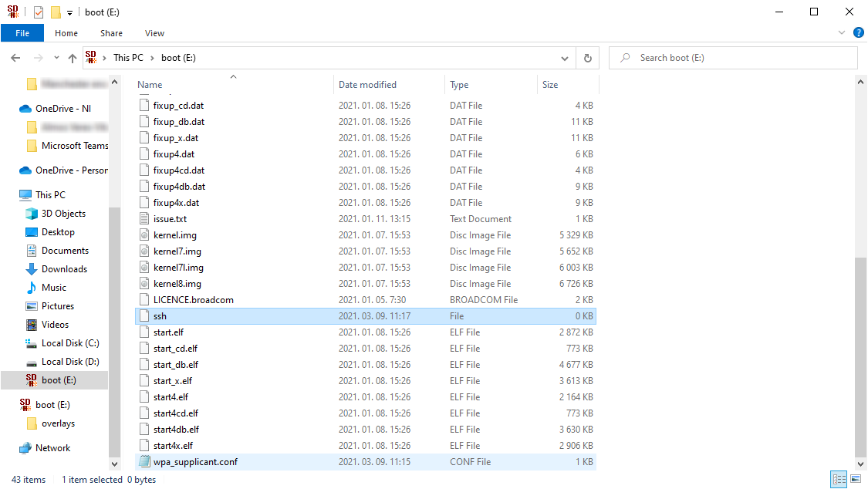Click the start.elf file icon
The width and height of the screenshot is (868, 489).
coord(144,332)
